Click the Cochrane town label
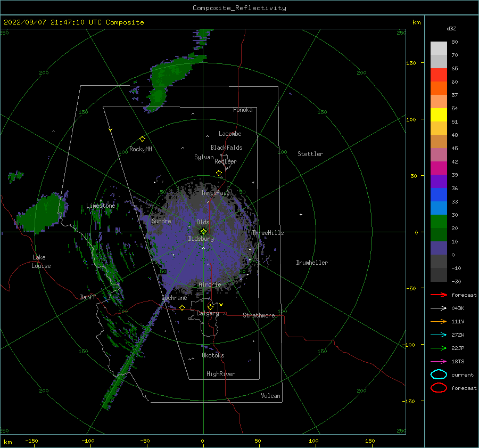479x448 pixels. pyautogui.click(x=174, y=298)
